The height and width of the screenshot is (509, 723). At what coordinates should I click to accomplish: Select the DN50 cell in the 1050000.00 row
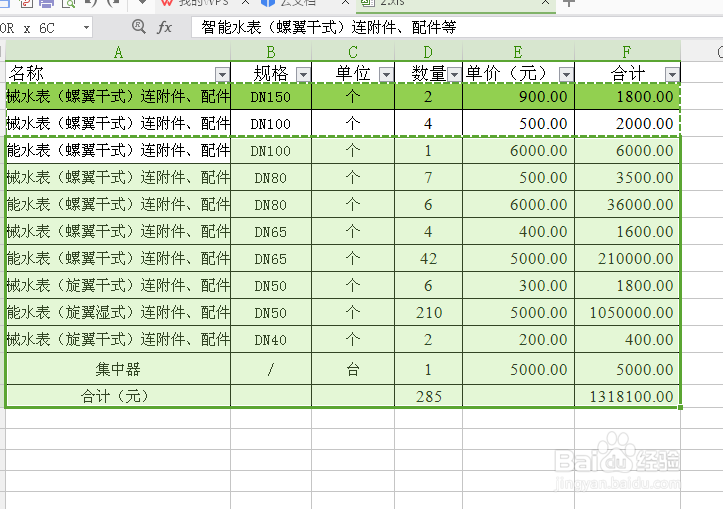pyautogui.click(x=271, y=313)
